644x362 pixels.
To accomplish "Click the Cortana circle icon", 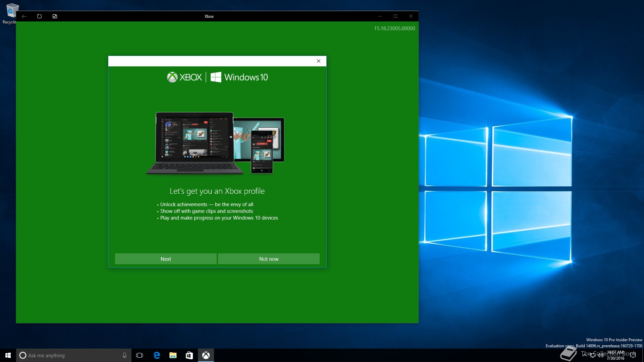I will 22,355.
